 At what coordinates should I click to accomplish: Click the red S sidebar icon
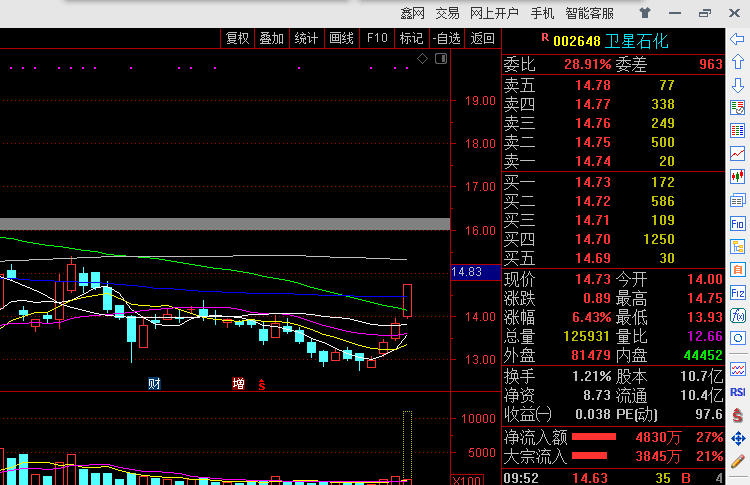(x=738, y=415)
